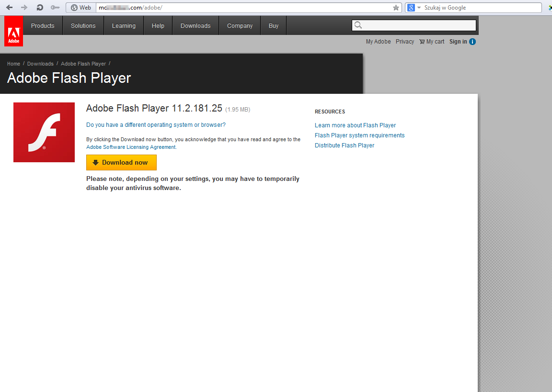Click the Web globe badge
Screen dimensions: 552x392
click(x=81, y=7)
